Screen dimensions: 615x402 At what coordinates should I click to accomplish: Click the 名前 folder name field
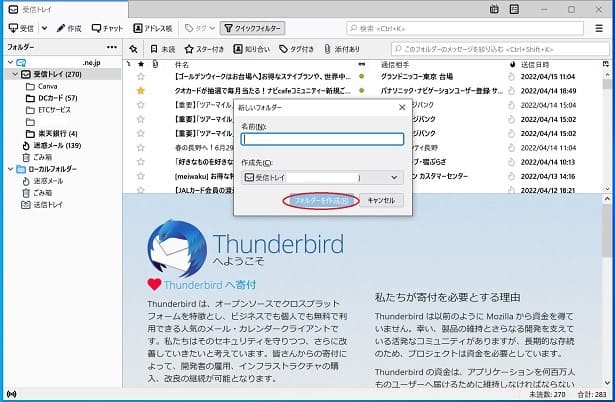[322, 139]
